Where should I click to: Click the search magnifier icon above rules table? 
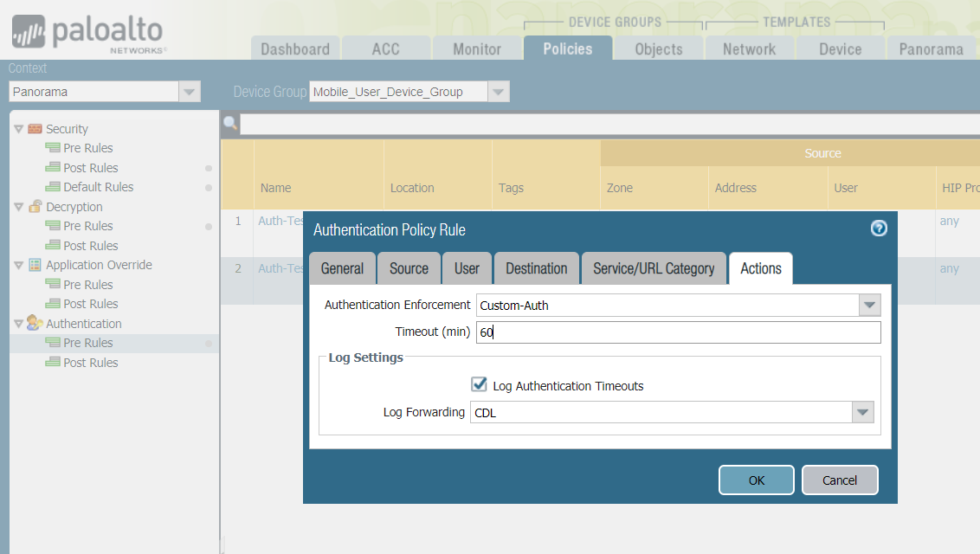230,123
